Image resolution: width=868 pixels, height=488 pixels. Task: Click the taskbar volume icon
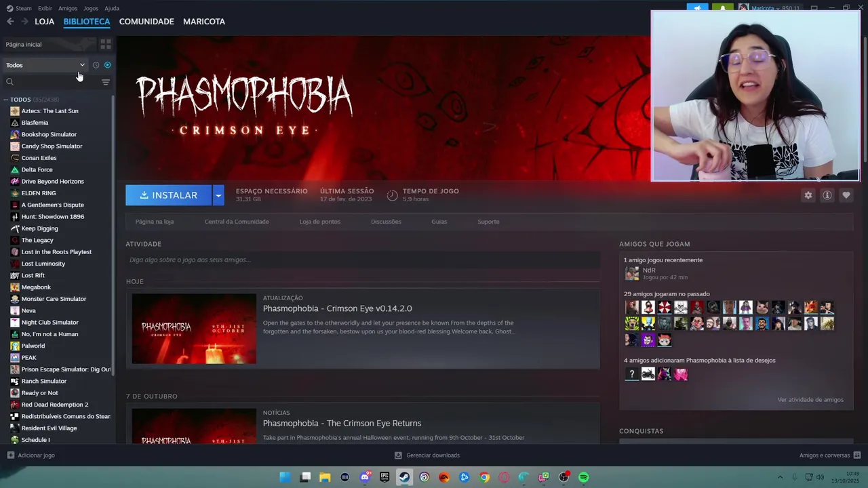coord(821,477)
